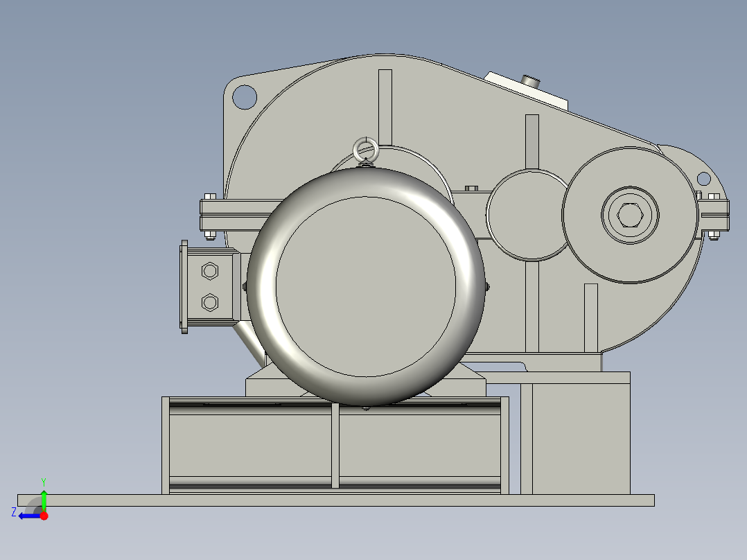
Task: Click the round mounting hole upper left
Action: (x=246, y=97)
